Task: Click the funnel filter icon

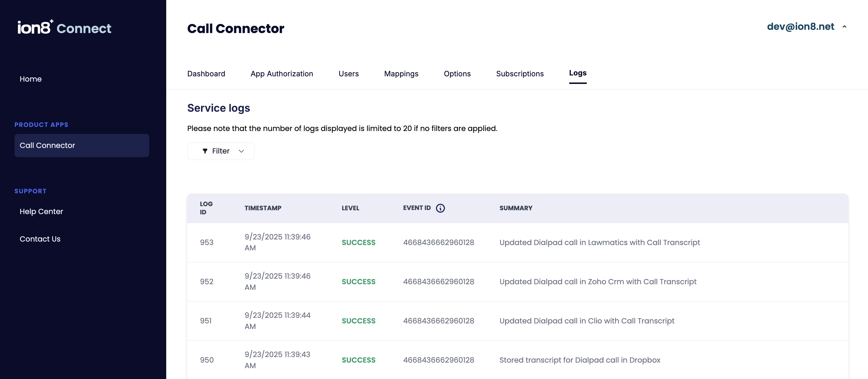Action: (205, 151)
